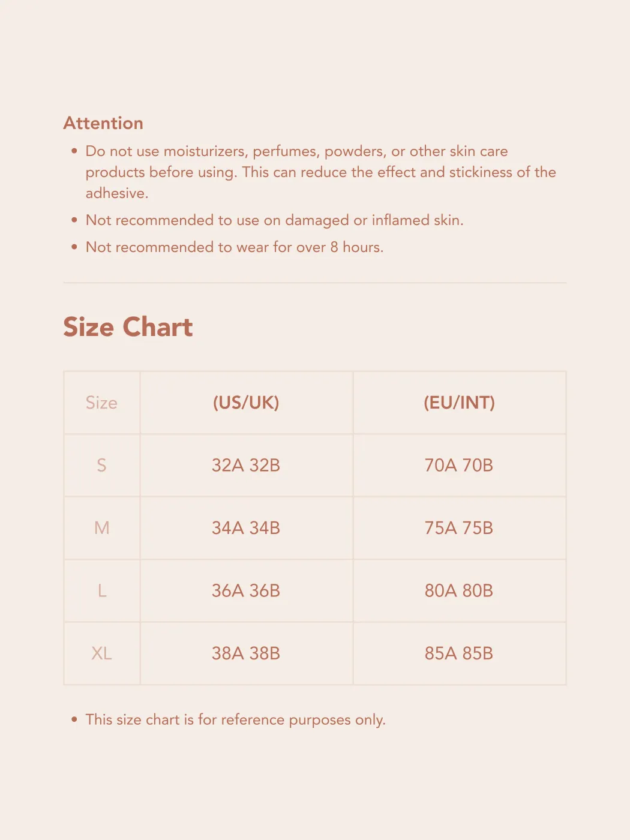Click the 75A 75B cell
Image resolution: width=630 pixels, height=840 pixels.
459,528
